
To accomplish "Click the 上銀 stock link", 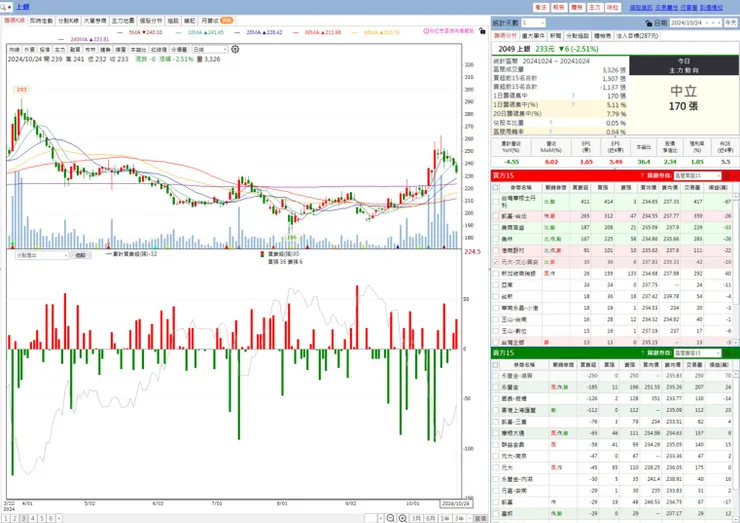I will pyautogui.click(x=22, y=7).
